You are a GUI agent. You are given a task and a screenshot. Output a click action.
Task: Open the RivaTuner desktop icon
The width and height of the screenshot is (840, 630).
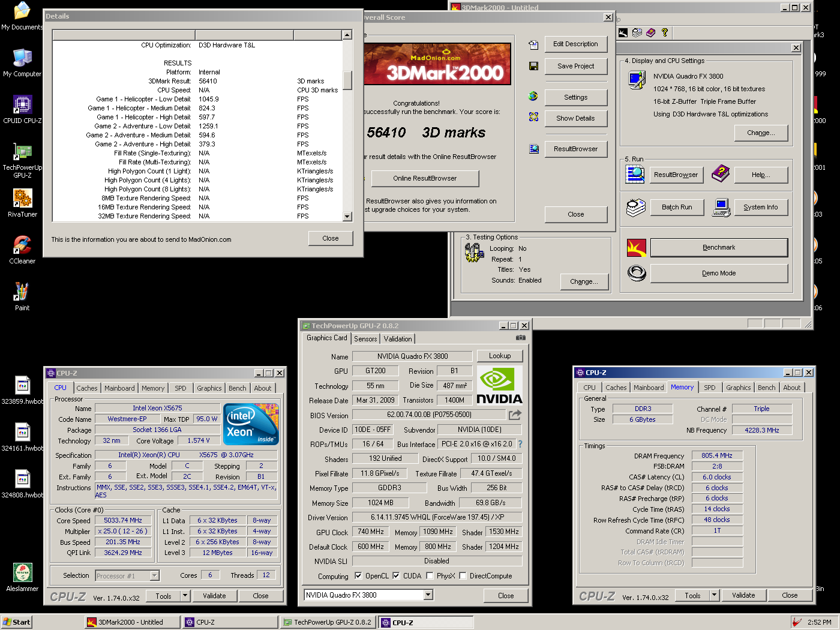[x=22, y=198]
